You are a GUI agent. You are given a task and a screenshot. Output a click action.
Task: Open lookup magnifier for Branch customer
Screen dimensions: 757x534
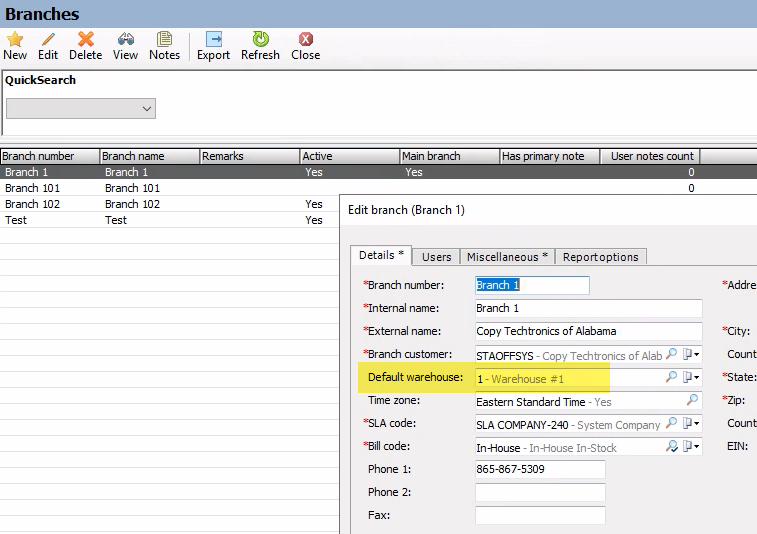(x=671, y=354)
